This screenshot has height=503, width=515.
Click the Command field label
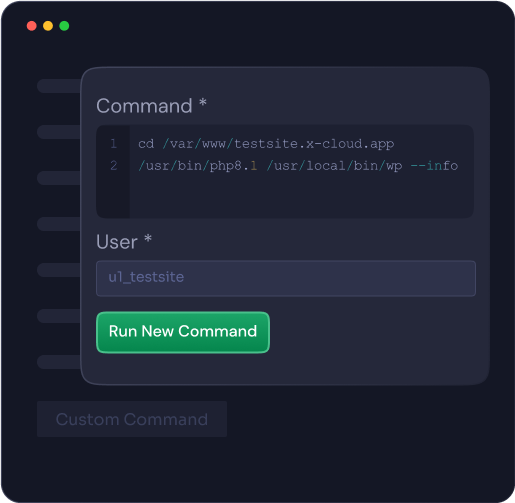(144, 106)
